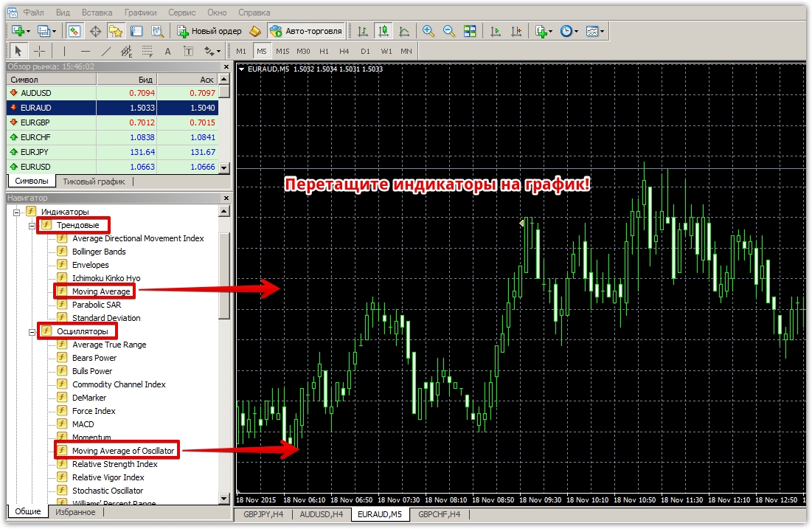
Task: Select the Fibonacci retracement tool
Action: click(148, 51)
